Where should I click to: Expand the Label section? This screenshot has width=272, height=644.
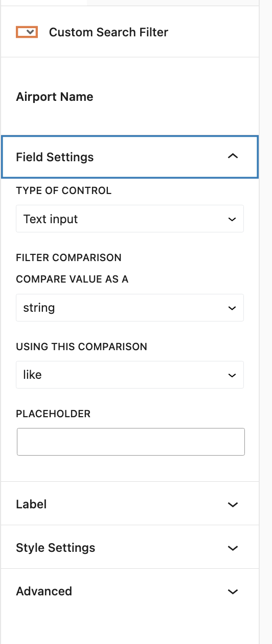pyautogui.click(x=130, y=504)
